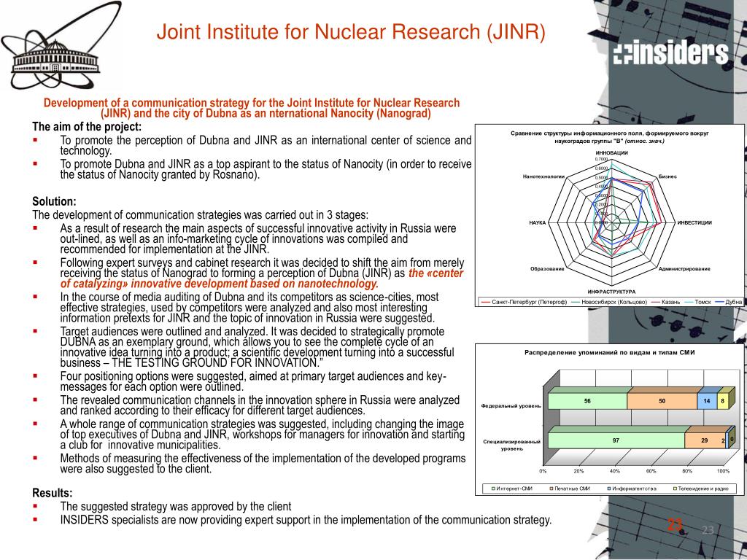Image resolution: width=747 pixels, height=560 pixels.
Task: Select bullet starting 'Target audiences were outlined and analyzed'
Action: click(258, 347)
